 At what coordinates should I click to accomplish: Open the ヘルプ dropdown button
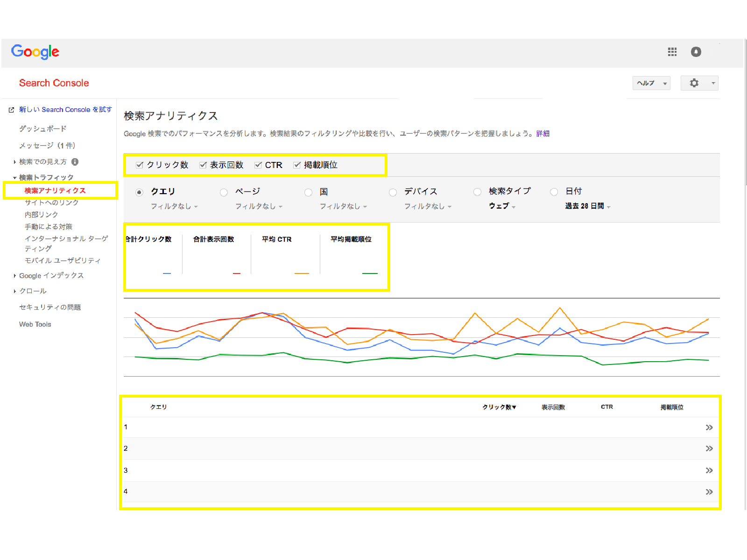tap(651, 83)
